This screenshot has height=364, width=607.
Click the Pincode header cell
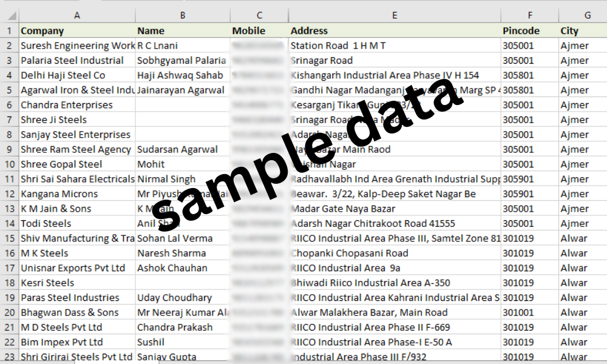(529, 30)
